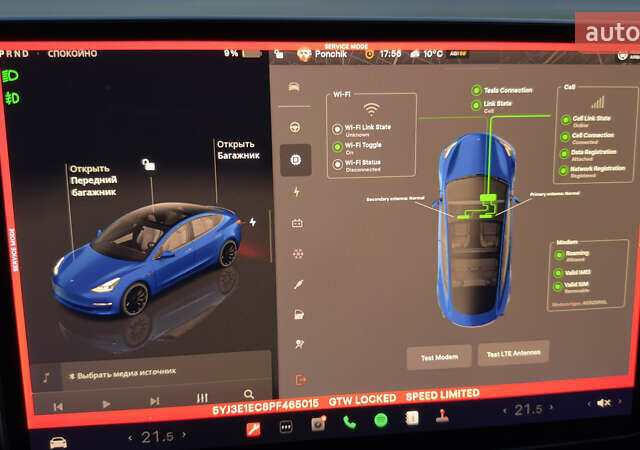Viewport: 640px width, 450px height.
Task: Tap the padlock icon above the car
Action: pyautogui.click(x=149, y=164)
